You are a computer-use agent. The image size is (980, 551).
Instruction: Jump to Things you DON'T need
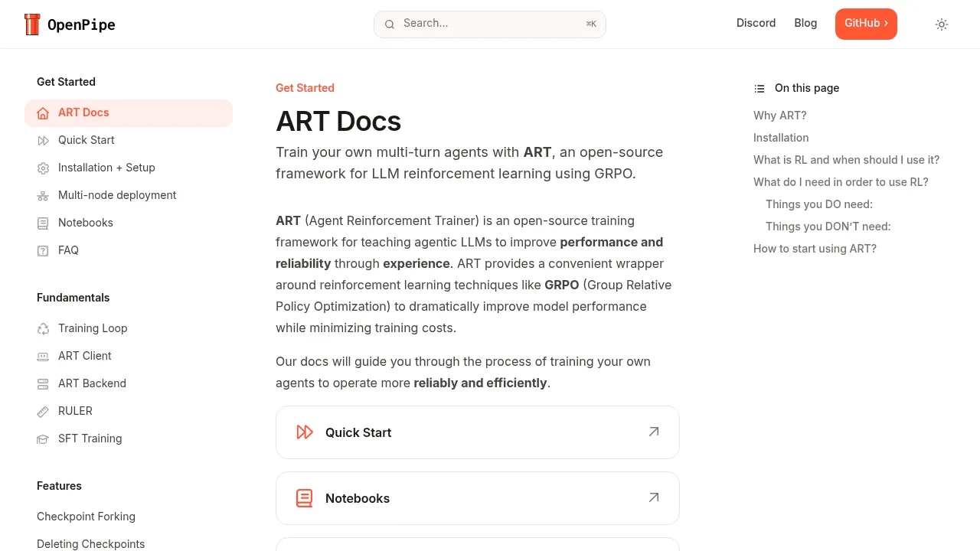coord(828,227)
